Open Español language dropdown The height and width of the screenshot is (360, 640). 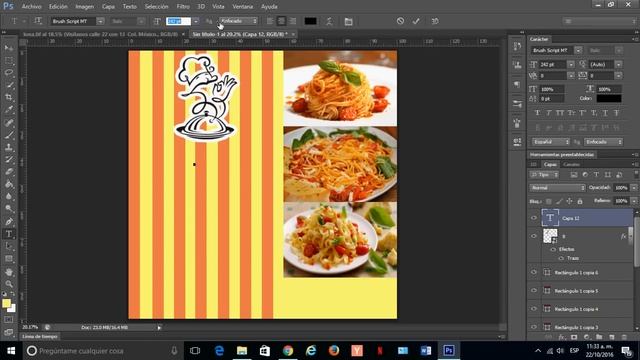coord(550,142)
